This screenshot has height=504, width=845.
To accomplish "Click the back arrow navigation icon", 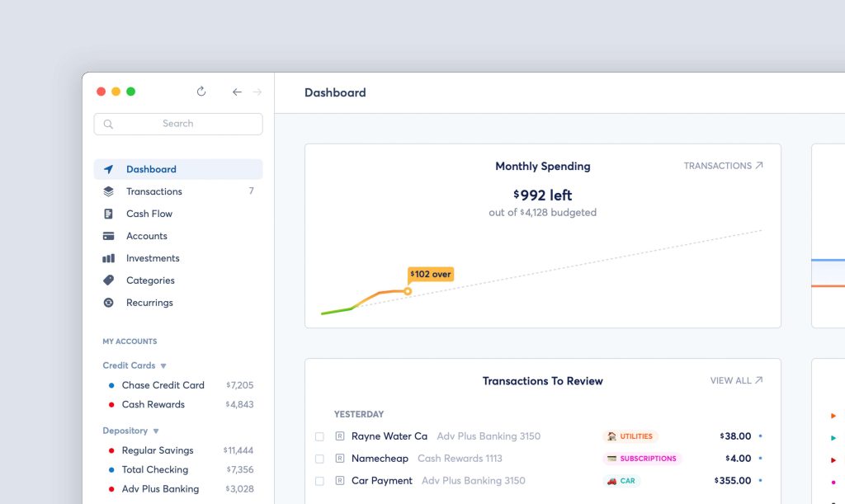I will coord(237,92).
